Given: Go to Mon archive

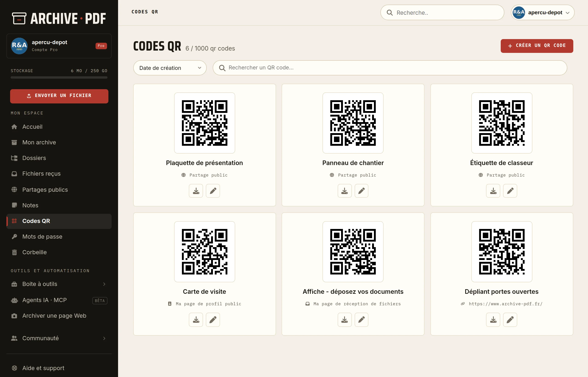Looking at the screenshot, I should pos(59,142).
